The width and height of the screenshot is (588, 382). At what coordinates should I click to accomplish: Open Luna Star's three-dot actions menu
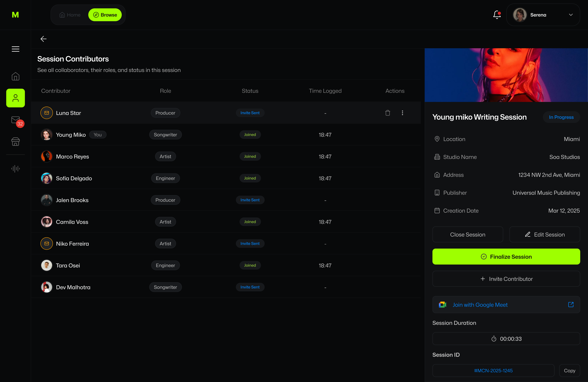tap(402, 113)
